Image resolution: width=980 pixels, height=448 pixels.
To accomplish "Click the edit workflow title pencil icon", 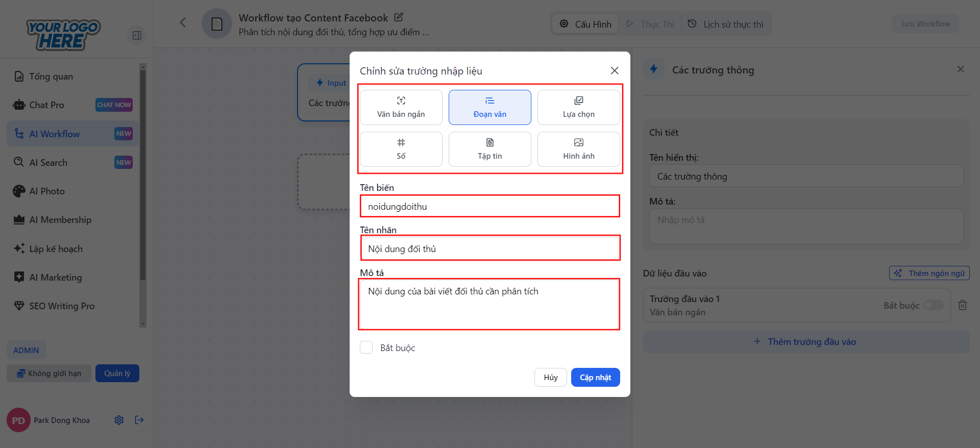I will tap(399, 17).
